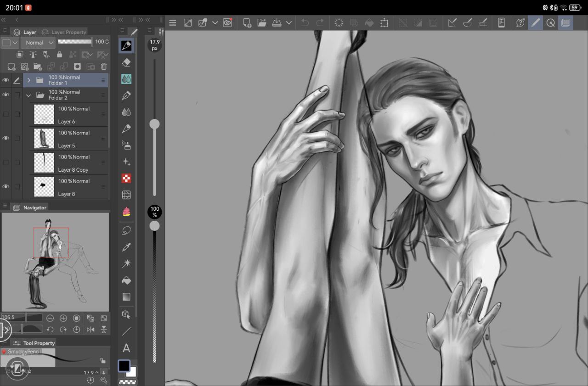This screenshot has width=588, height=386.
Task: Show hidden Layer 6 via visibility box
Action: tap(6, 114)
